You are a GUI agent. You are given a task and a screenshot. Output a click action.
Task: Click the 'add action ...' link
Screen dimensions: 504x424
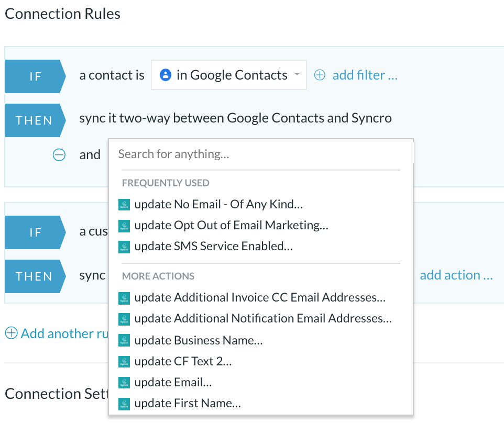(x=456, y=275)
